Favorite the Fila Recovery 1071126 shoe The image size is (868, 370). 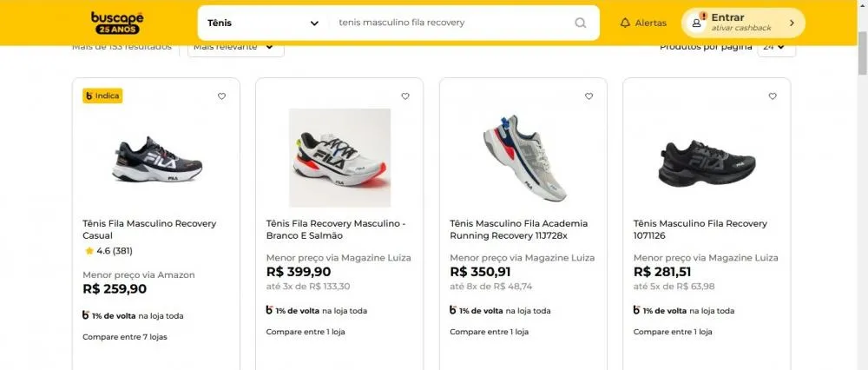(773, 96)
